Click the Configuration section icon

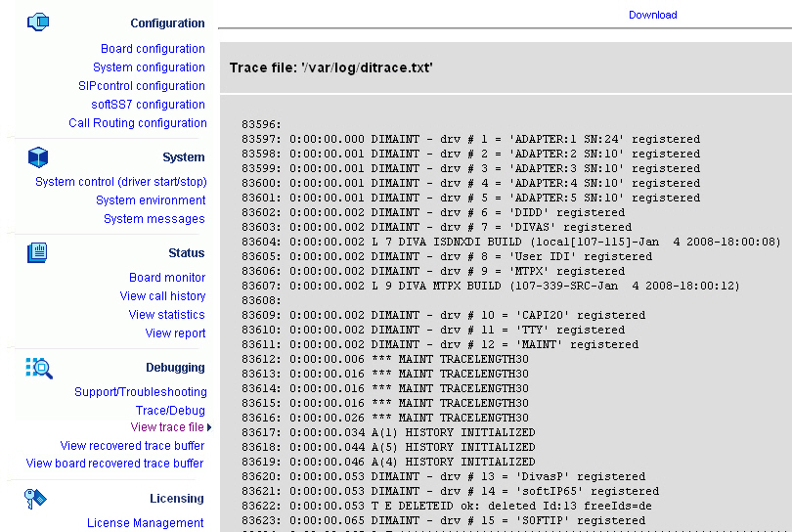[x=37, y=22]
